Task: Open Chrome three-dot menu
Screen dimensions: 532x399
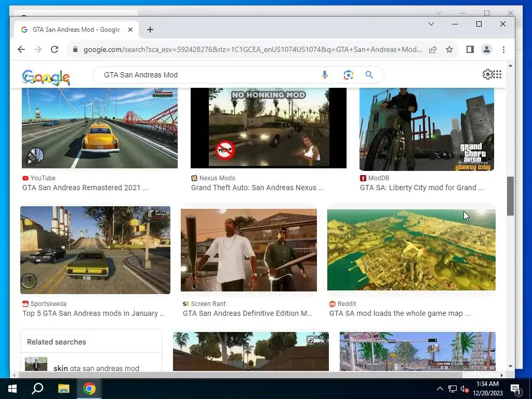Action: tap(503, 49)
